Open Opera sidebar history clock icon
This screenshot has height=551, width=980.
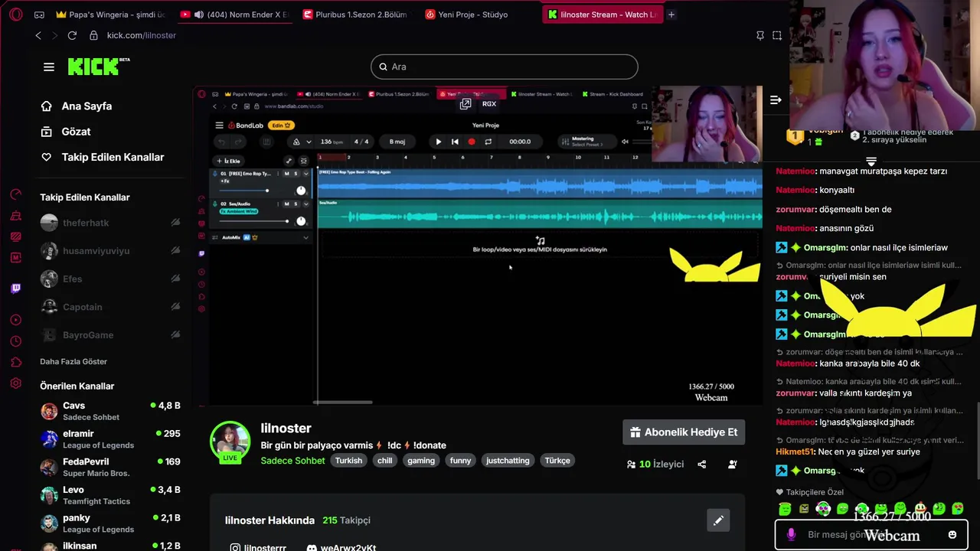tap(16, 341)
